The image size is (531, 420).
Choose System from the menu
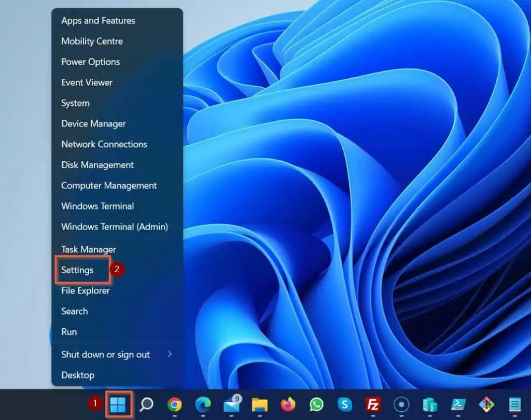tap(75, 103)
